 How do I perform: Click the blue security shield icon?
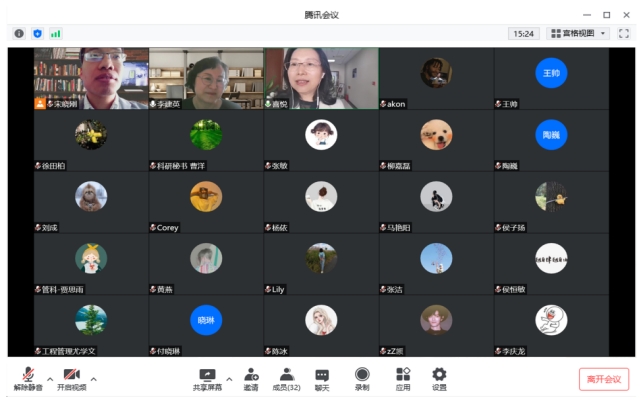coord(37,33)
